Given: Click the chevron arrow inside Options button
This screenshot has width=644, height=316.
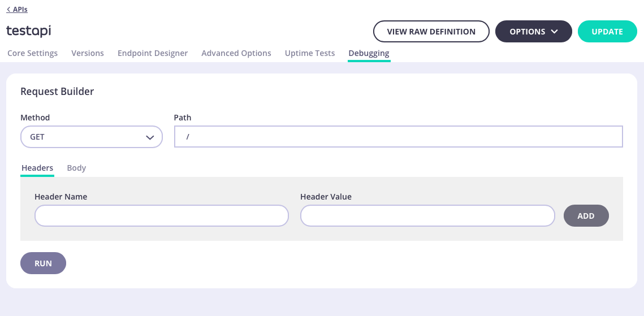Looking at the screenshot, I should click(x=554, y=32).
